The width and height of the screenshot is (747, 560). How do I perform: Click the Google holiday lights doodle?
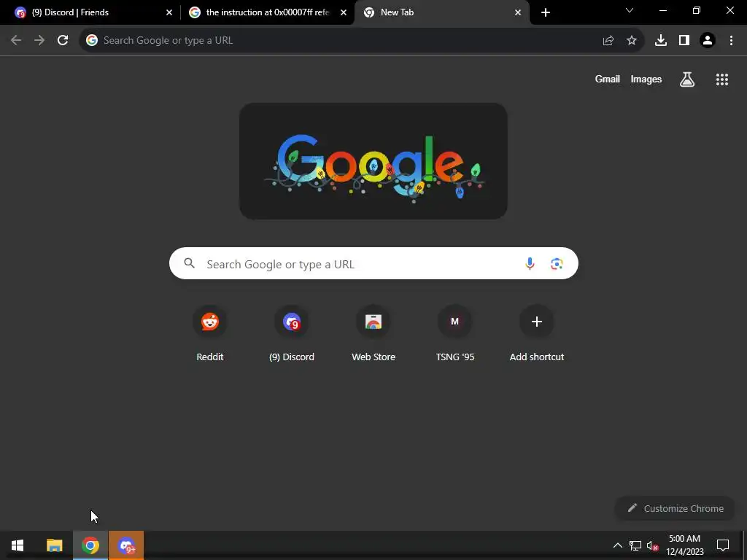(373, 161)
